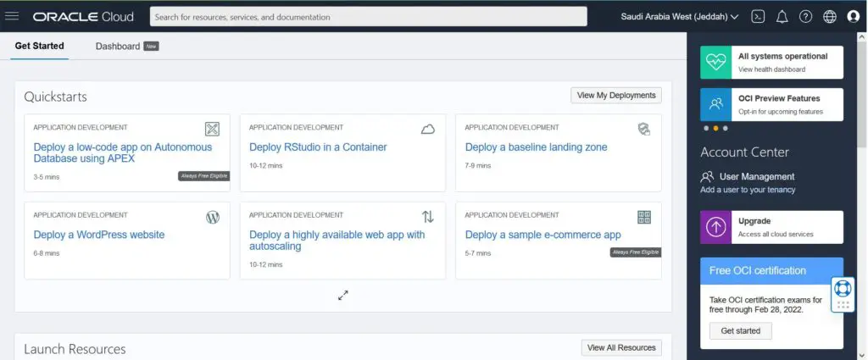The width and height of the screenshot is (868, 360).
Task: Select the orange middle carousel dot
Action: click(x=715, y=128)
